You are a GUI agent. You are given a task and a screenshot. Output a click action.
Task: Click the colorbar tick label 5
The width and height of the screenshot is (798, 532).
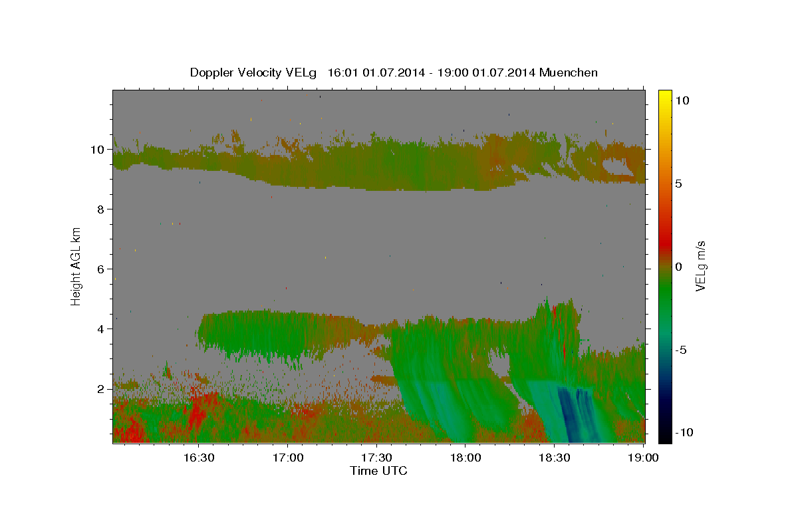pyautogui.click(x=679, y=184)
